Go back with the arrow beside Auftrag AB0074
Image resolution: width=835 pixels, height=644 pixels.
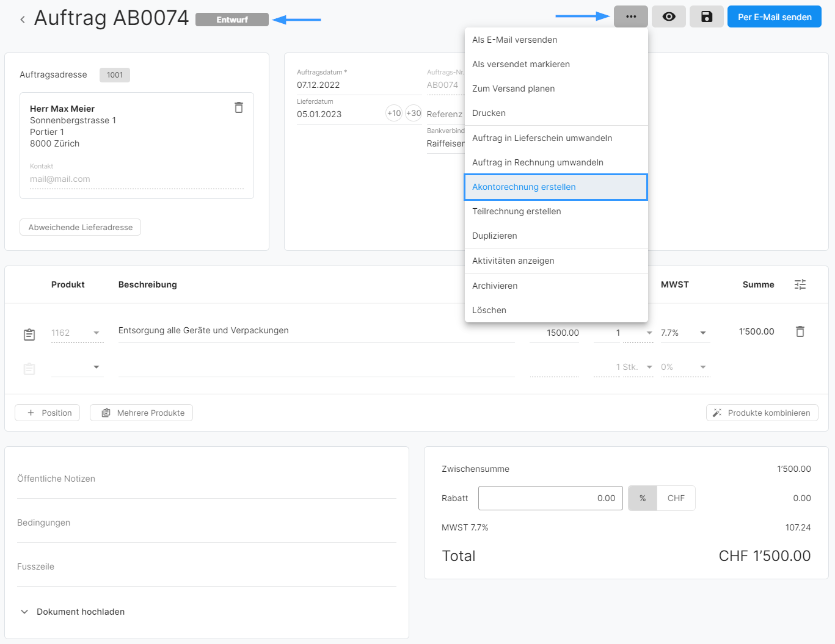23,20
